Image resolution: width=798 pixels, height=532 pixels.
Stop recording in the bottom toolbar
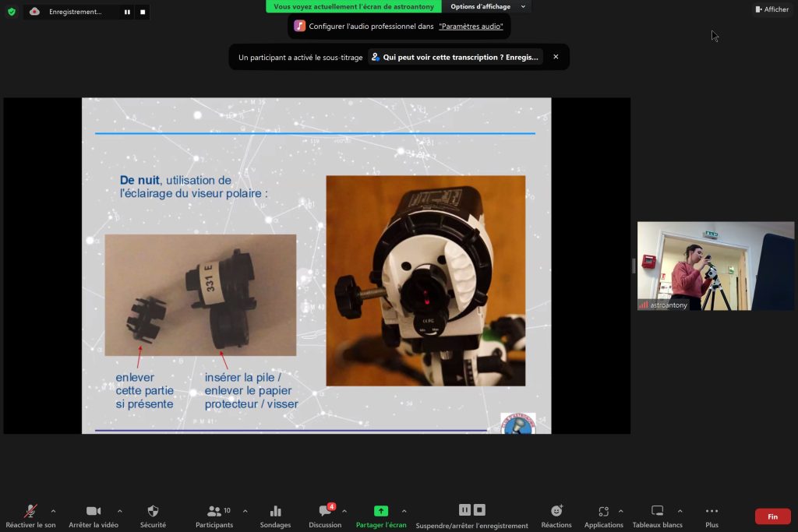click(479, 509)
